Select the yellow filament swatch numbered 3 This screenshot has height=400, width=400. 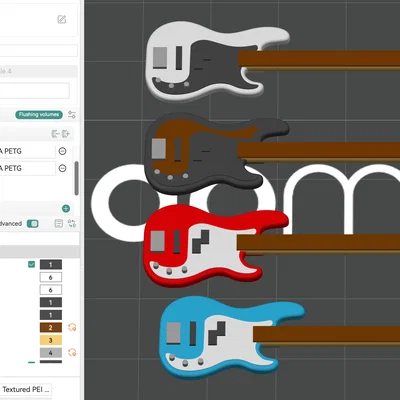[x=51, y=340]
